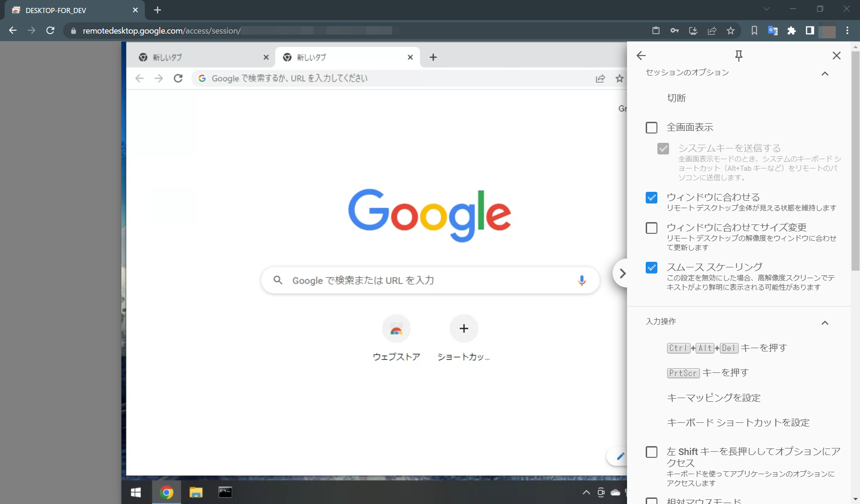
Task: Click the Google search box in remote desktop
Action: click(430, 280)
